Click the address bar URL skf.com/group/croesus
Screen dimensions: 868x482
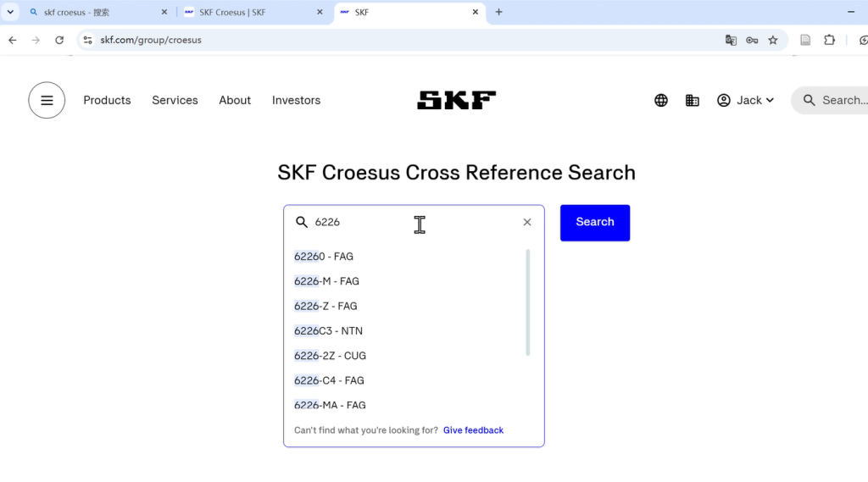pyautogui.click(x=151, y=40)
